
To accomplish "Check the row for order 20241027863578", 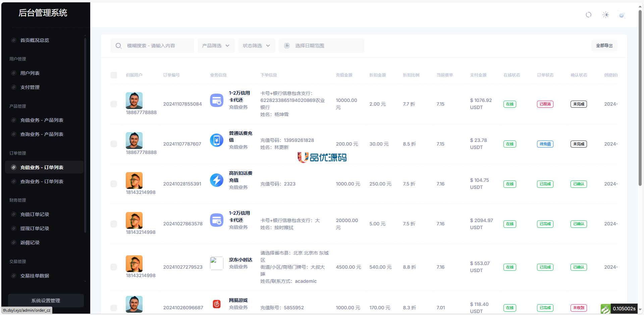I will coord(114,224).
